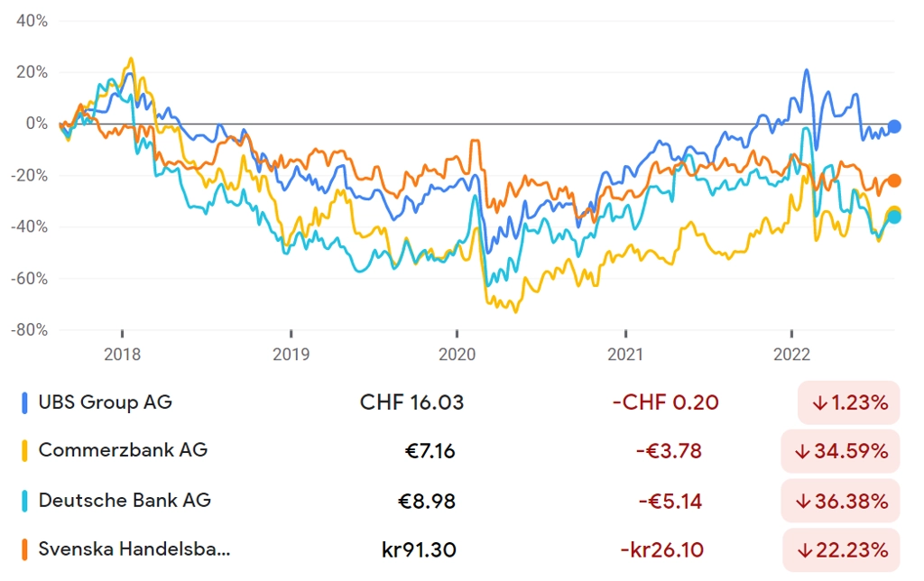Click the 2022 tick on the time axis
The height and width of the screenshot is (581, 924).
coord(791,355)
